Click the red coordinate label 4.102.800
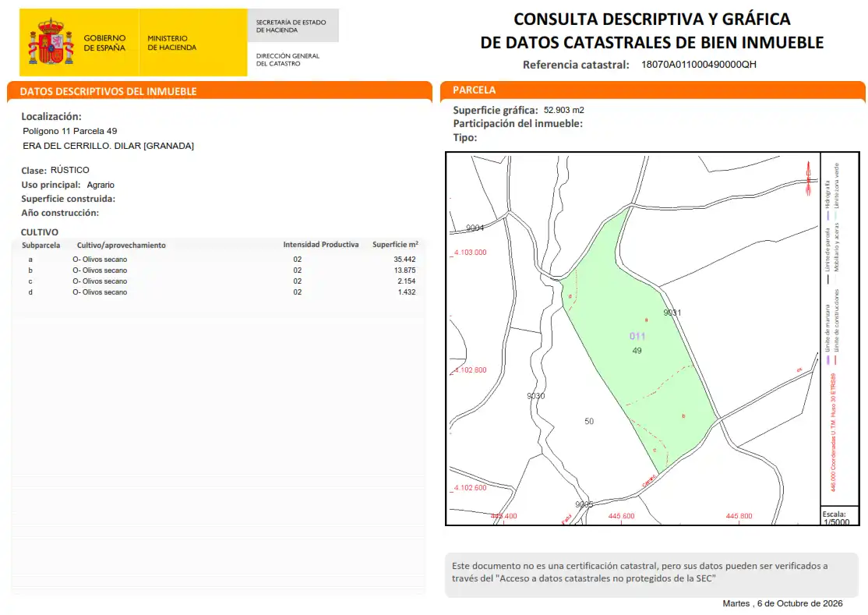The image size is (868, 615). [x=471, y=369]
